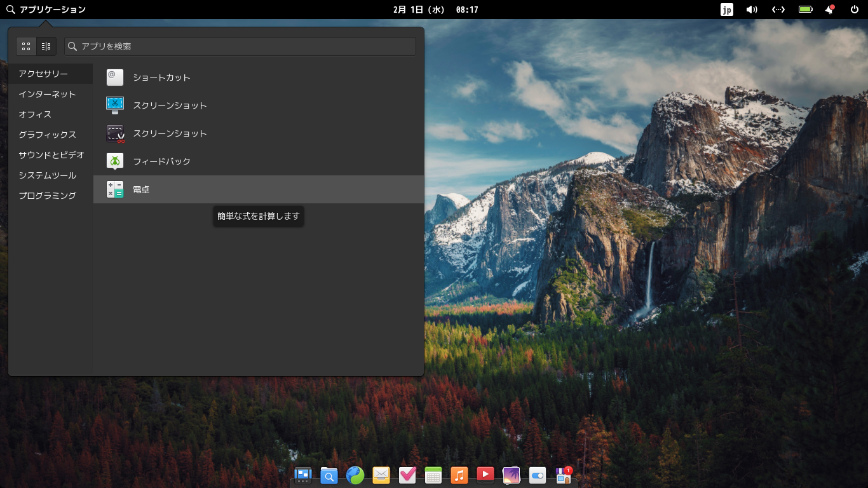
Task: Switch to category view of applications
Action: [46, 46]
